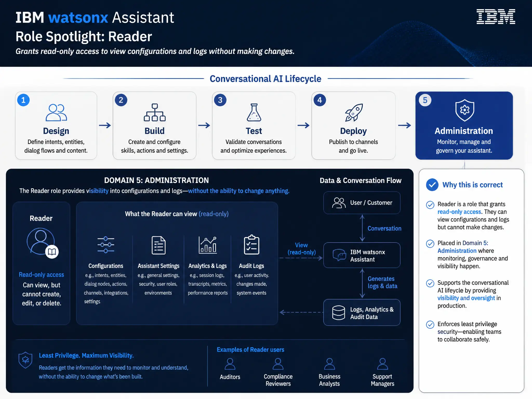Click the Business Analysts person icon

point(329,364)
